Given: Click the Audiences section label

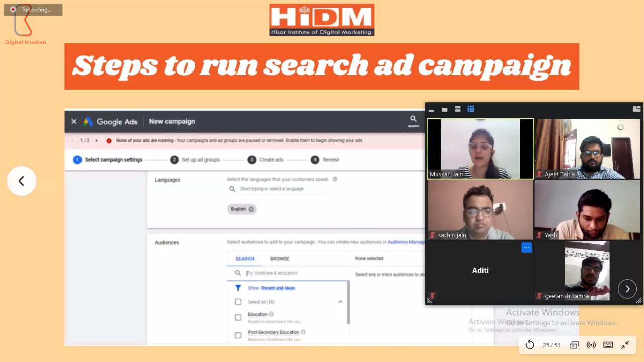Looking at the screenshot, I should click(x=167, y=242).
